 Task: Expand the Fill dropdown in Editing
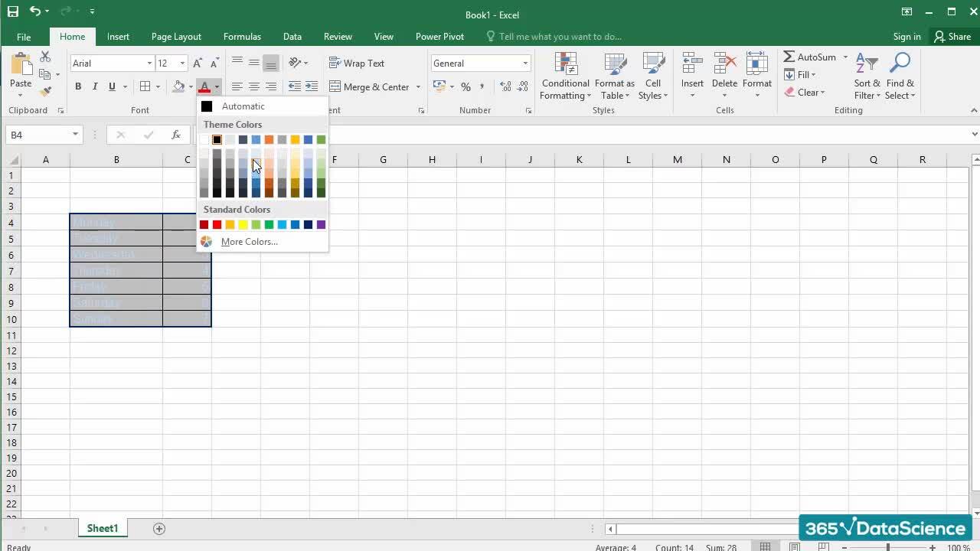813,75
